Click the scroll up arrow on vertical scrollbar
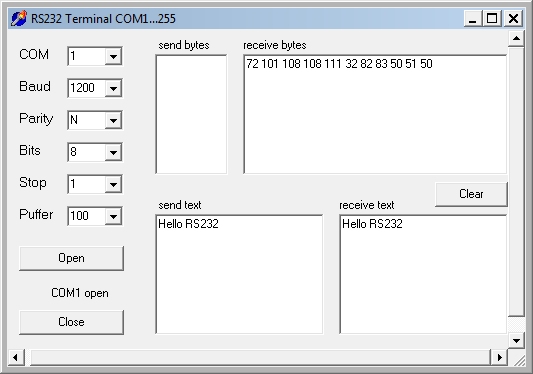 coord(516,38)
